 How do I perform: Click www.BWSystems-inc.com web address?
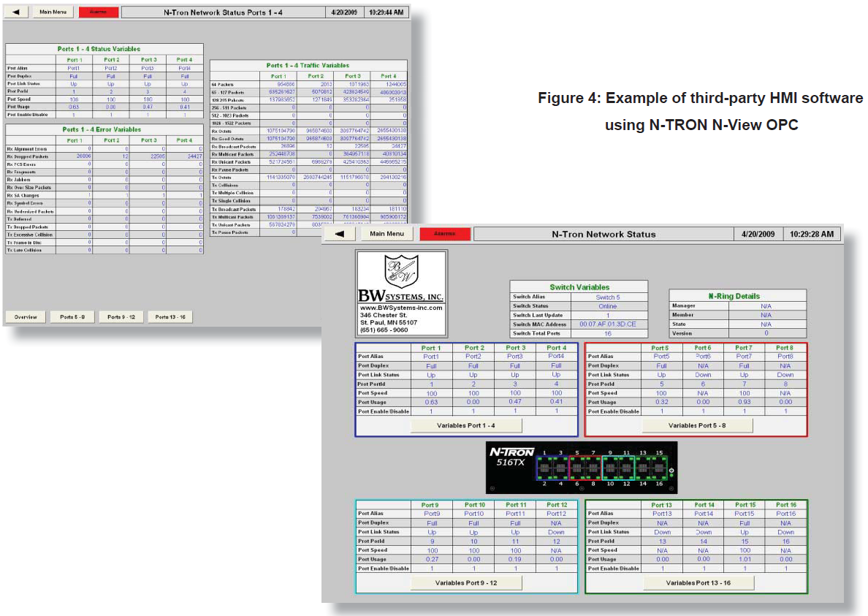(x=401, y=308)
